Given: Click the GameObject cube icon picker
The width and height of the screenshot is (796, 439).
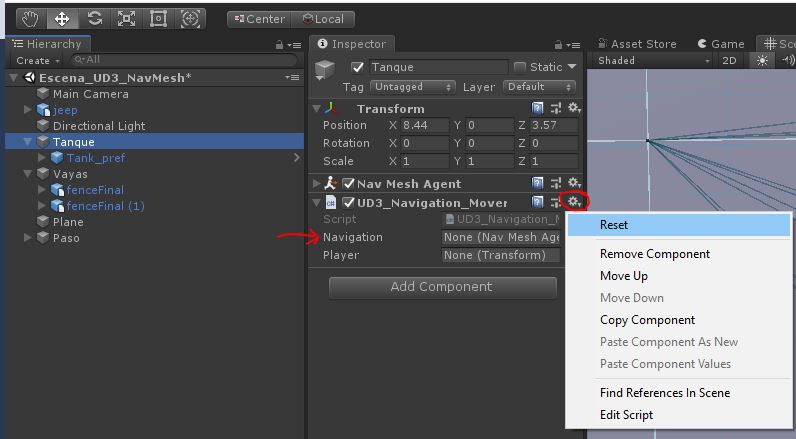Looking at the screenshot, I should pyautogui.click(x=325, y=71).
